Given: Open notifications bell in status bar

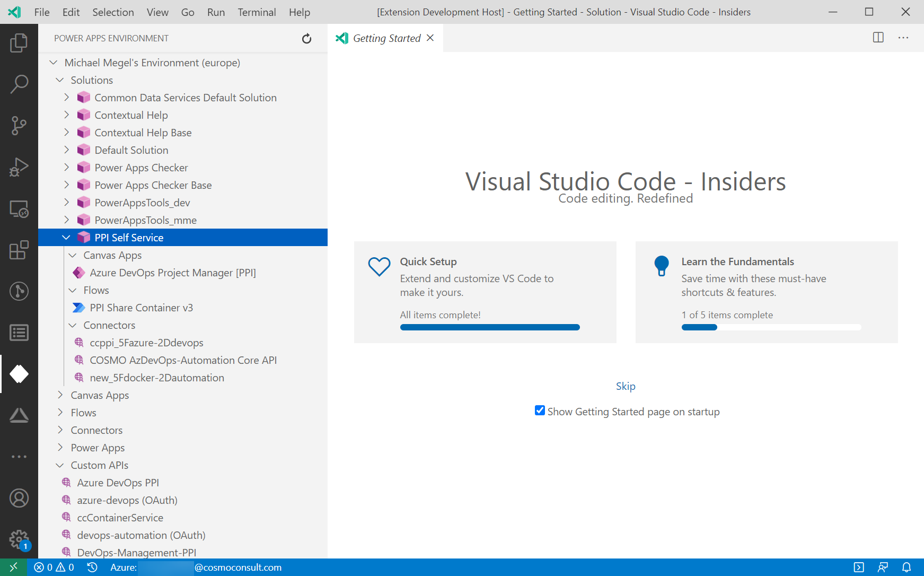Looking at the screenshot, I should [907, 567].
